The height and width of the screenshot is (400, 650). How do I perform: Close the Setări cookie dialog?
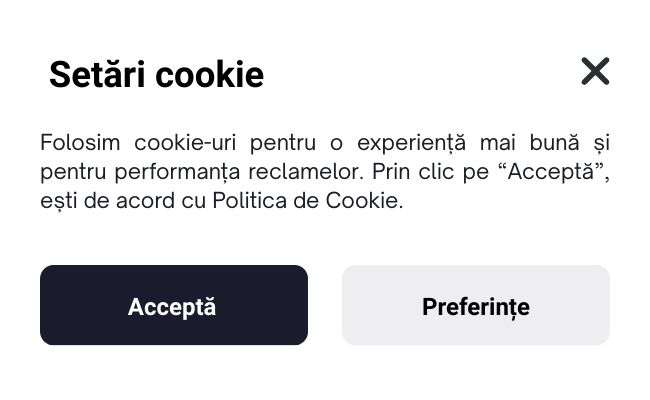pyautogui.click(x=595, y=71)
